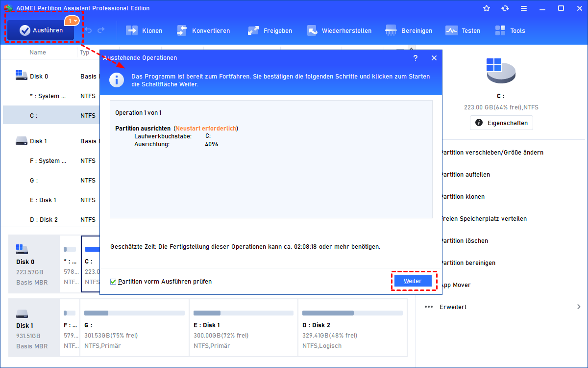Viewport: 588px width, 368px height.
Task: Open the Testen tool
Action: point(451,30)
